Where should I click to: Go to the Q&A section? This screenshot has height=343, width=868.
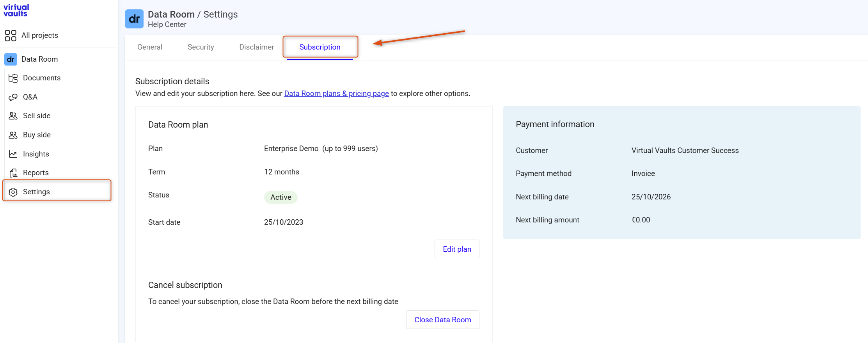(x=30, y=97)
